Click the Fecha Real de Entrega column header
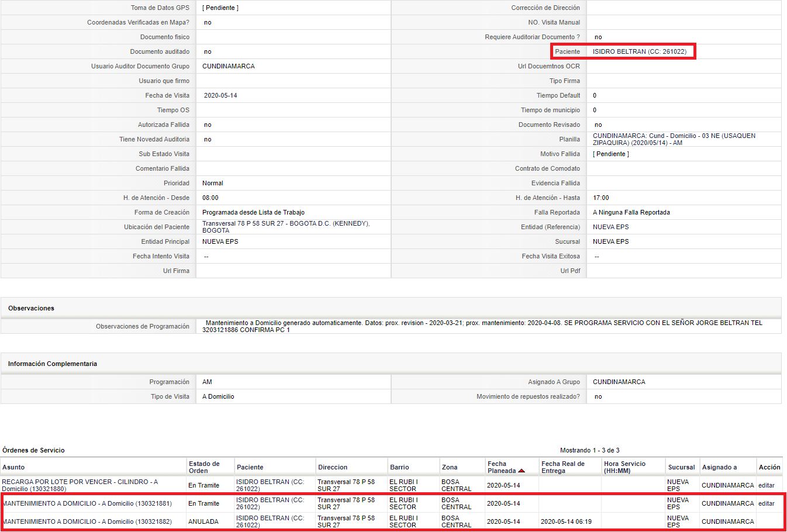This screenshot has height=532, width=787. tap(563, 467)
